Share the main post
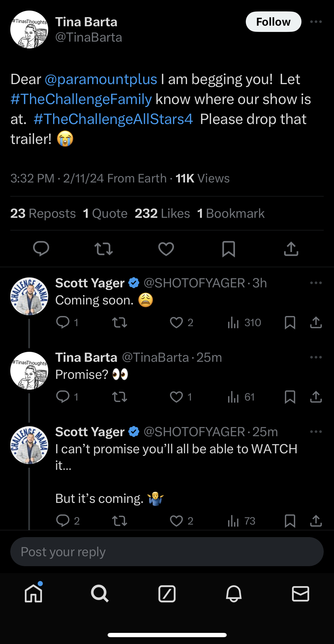 tap(291, 249)
